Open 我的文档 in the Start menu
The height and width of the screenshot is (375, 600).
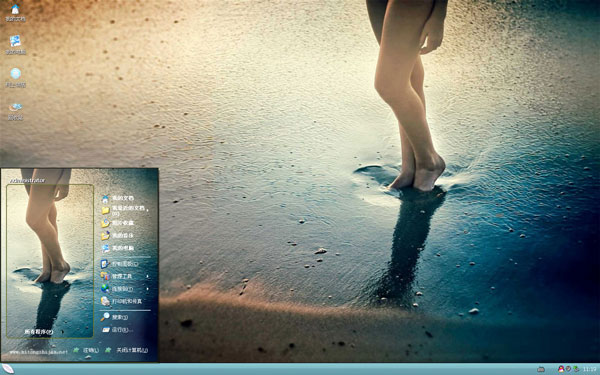tap(118, 198)
